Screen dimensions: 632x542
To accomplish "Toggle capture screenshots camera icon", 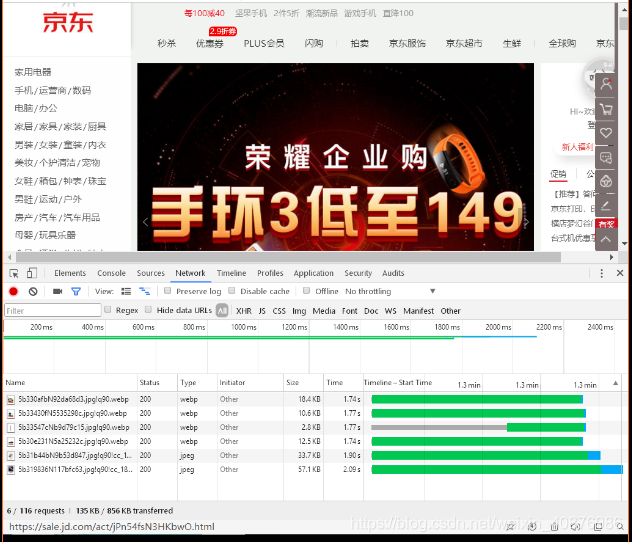I will click(x=58, y=291).
